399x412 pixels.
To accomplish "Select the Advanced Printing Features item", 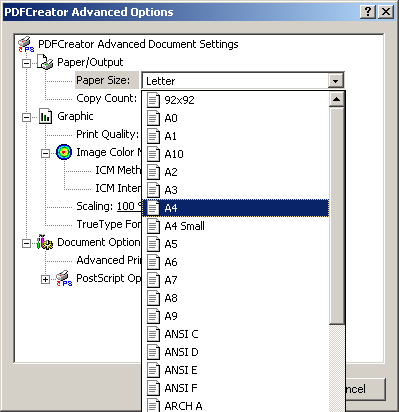I will (109, 260).
